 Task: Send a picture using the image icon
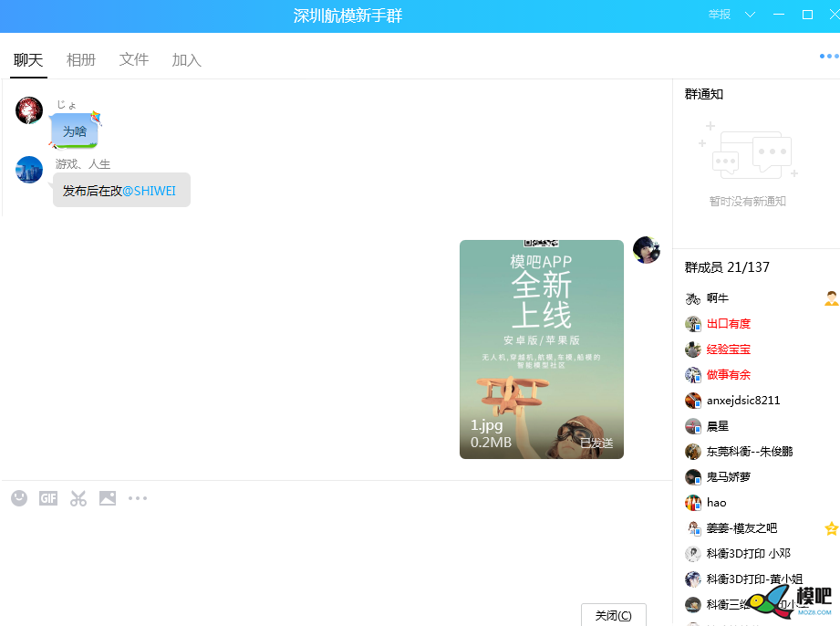(x=108, y=498)
